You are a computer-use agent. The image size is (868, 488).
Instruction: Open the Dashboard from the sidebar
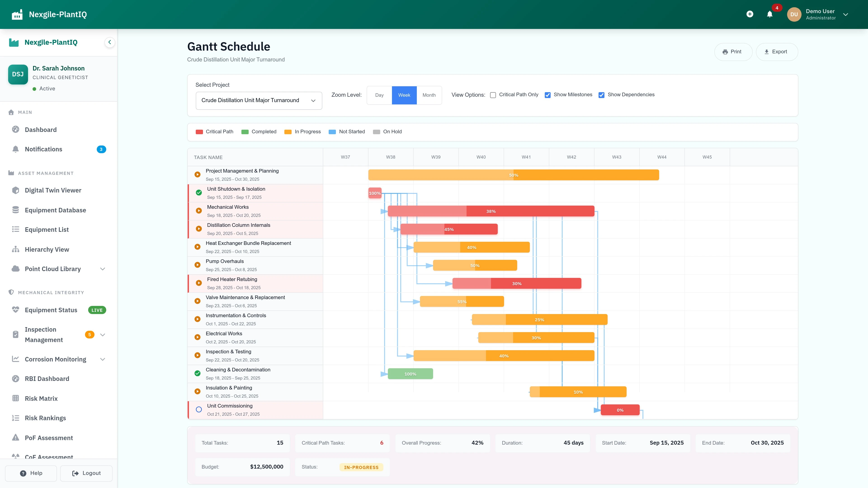pyautogui.click(x=40, y=129)
